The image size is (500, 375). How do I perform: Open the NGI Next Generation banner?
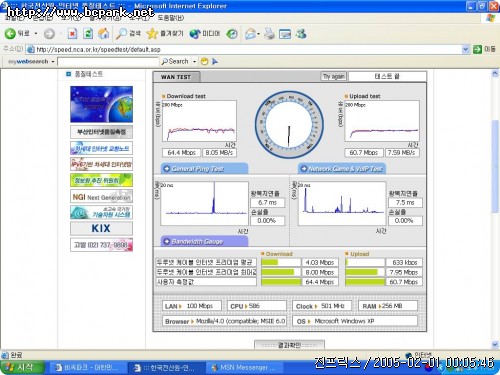[101, 197]
